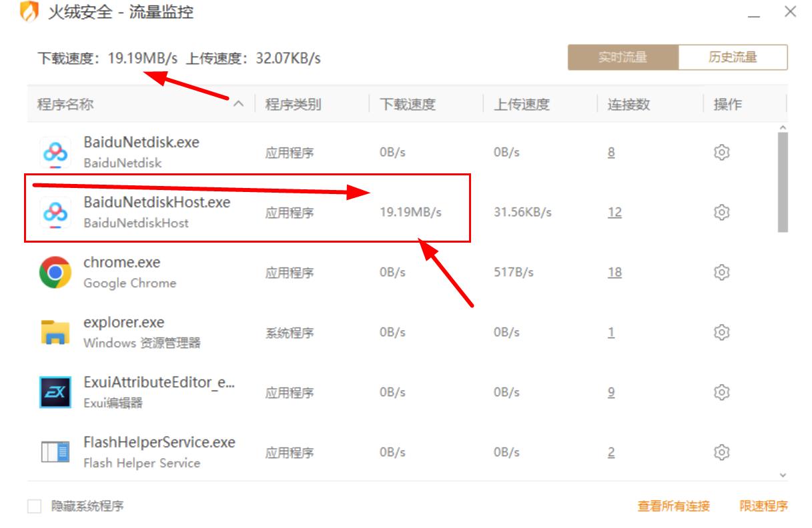
Task: Select the BaiduNetdiskHost.exe name text
Action: coord(157,202)
